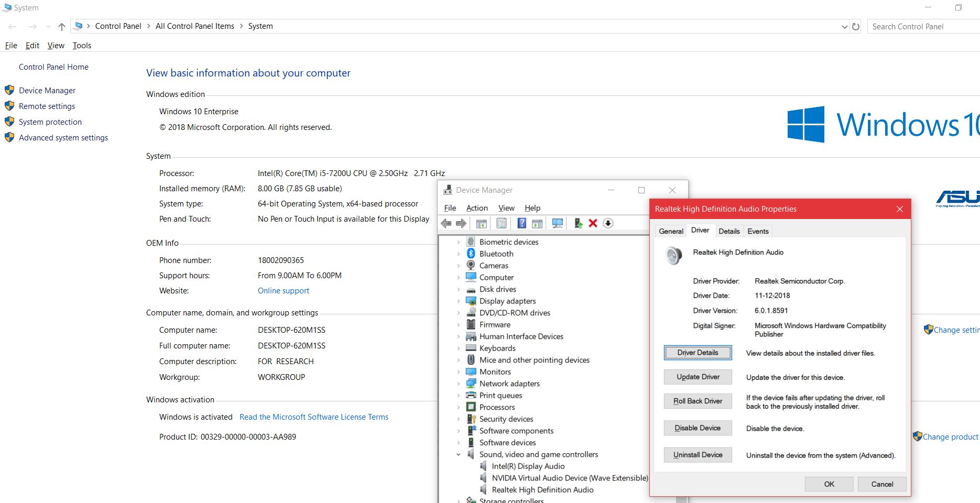The height and width of the screenshot is (503, 980).
Task: Open Device Manager link in sidebar
Action: [x=47, y=91]
